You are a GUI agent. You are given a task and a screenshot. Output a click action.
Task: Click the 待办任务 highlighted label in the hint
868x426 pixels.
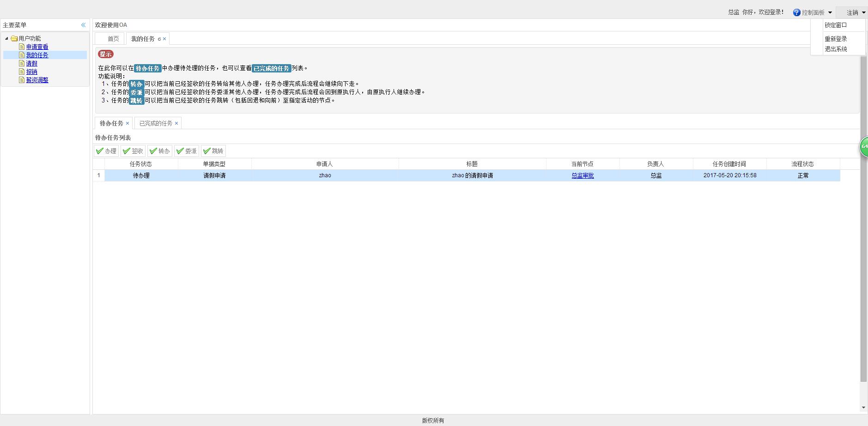tap(148, 68)
